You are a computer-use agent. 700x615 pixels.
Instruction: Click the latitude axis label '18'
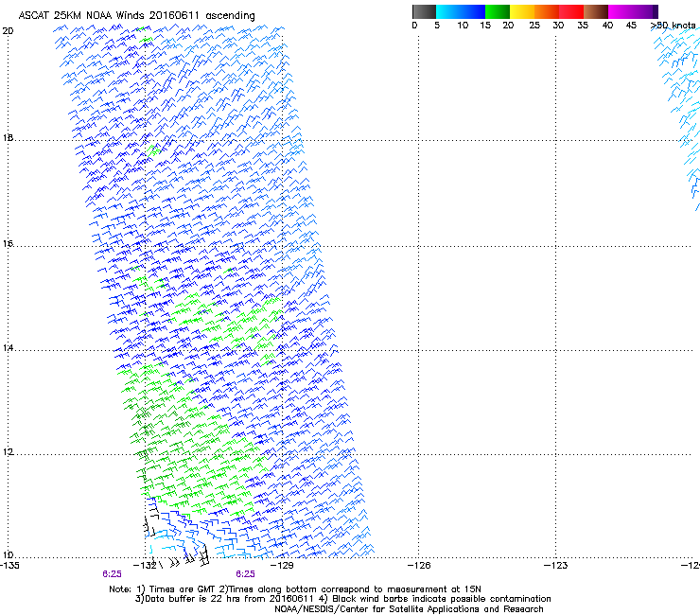click(x=8, y=138)
